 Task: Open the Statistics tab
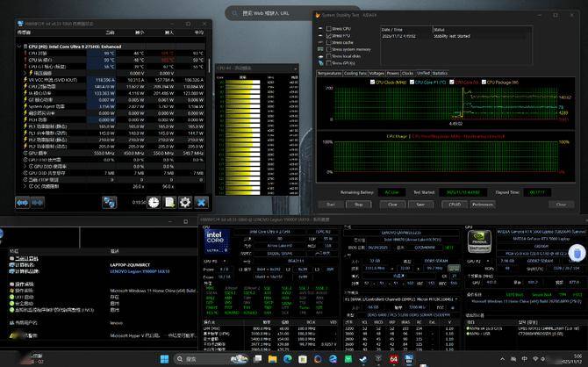click(x=440, y=74)
